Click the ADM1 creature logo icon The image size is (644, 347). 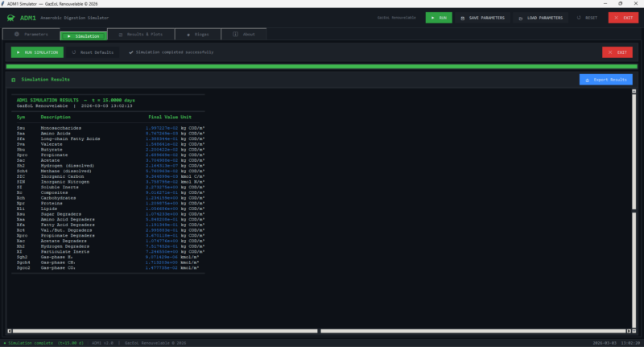[11, 18]
